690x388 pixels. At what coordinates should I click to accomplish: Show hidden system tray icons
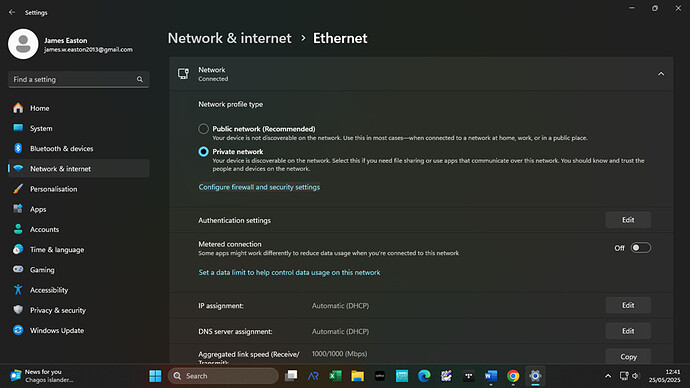tap(608, 376)
